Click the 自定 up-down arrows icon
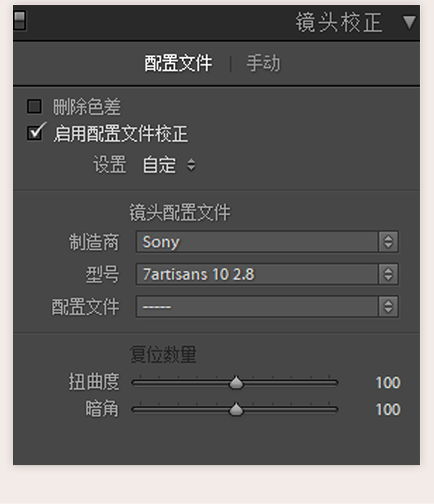This screenshot has width=434, height=504. pos(191,165)
